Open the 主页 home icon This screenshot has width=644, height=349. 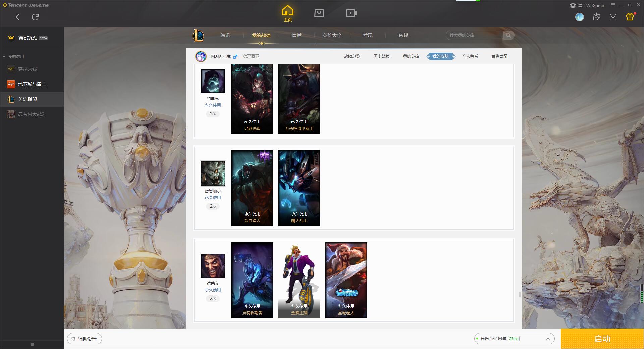288,14
